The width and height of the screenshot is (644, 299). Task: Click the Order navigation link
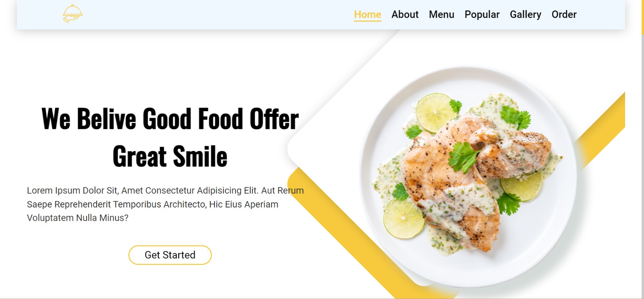click(564, 15)
